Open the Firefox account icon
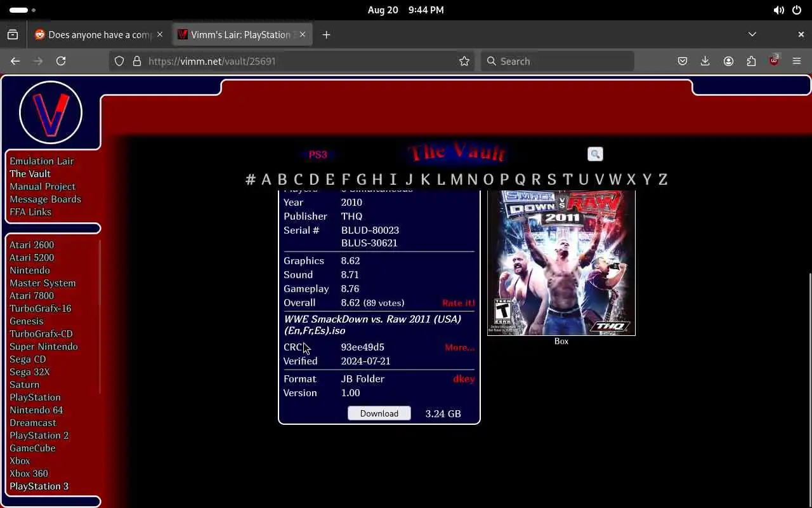The width and height of the screenshot is (812, 508). (x=728, y=61)
